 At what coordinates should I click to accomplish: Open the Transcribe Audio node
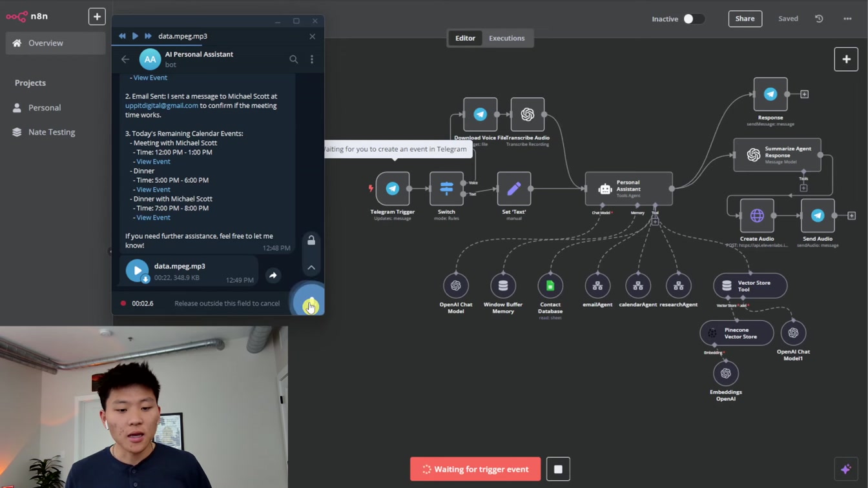528,114
